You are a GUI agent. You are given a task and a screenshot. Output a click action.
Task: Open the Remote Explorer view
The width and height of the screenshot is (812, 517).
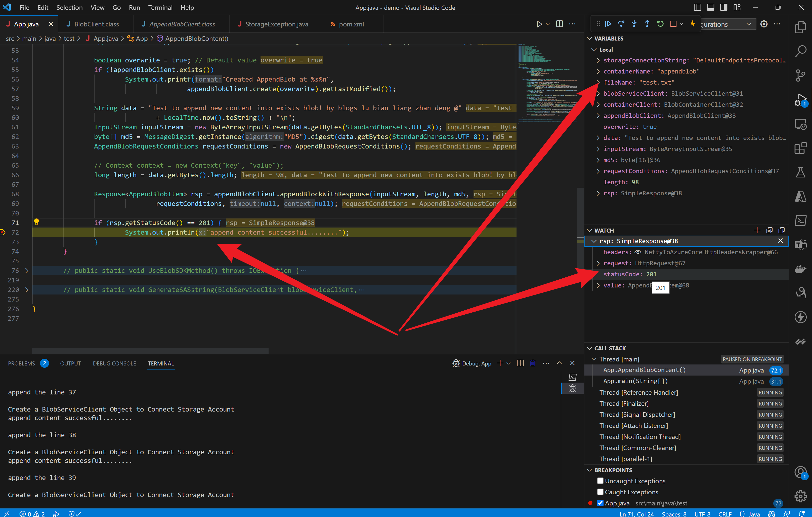click(800, 124)
